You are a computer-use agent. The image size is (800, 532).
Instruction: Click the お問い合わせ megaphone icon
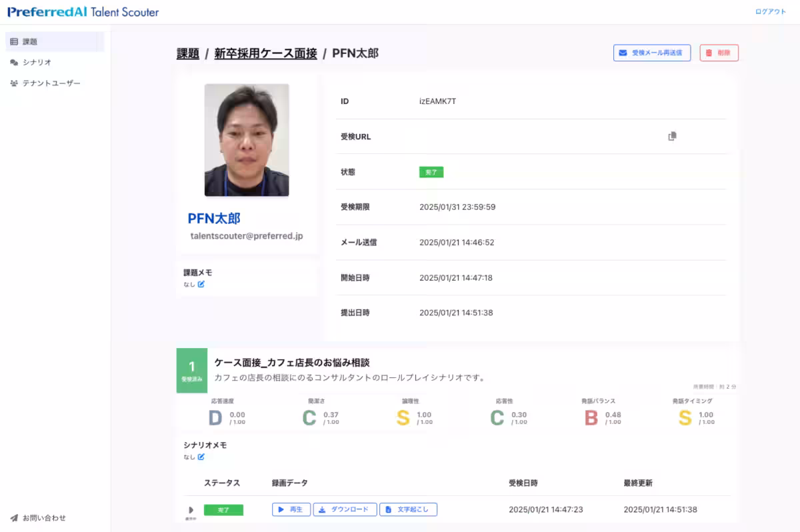point(13,517)
